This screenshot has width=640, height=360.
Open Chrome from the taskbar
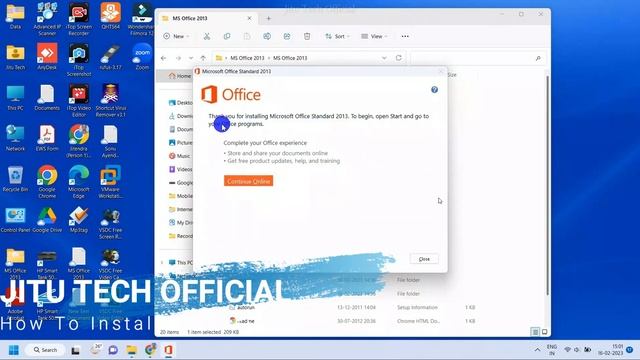pos(150,350)
